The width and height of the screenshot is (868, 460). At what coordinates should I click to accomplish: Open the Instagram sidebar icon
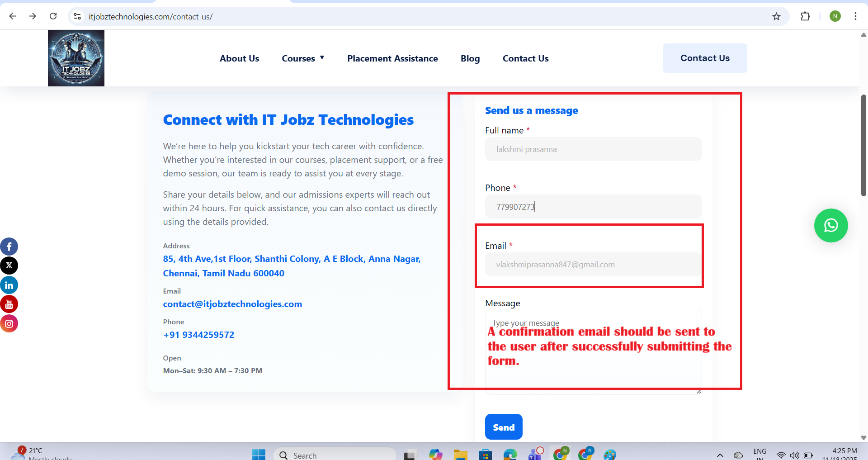[x=9, y=324]
